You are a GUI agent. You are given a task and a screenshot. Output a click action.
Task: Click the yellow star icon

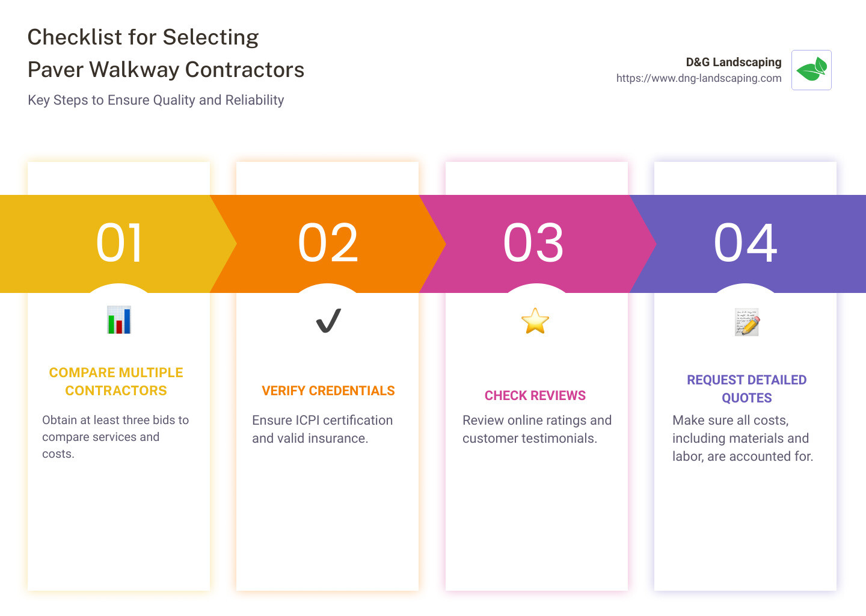pyautogui.click(x=535, y=321)
